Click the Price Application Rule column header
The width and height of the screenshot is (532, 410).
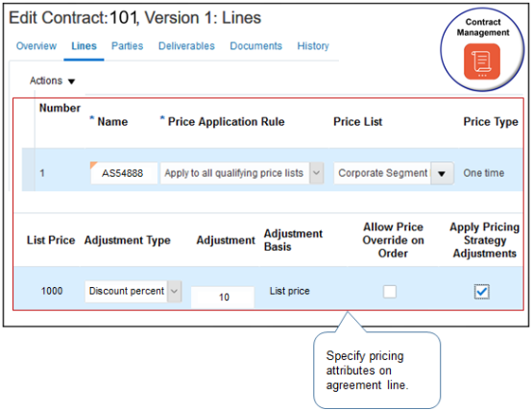(227, 121)
